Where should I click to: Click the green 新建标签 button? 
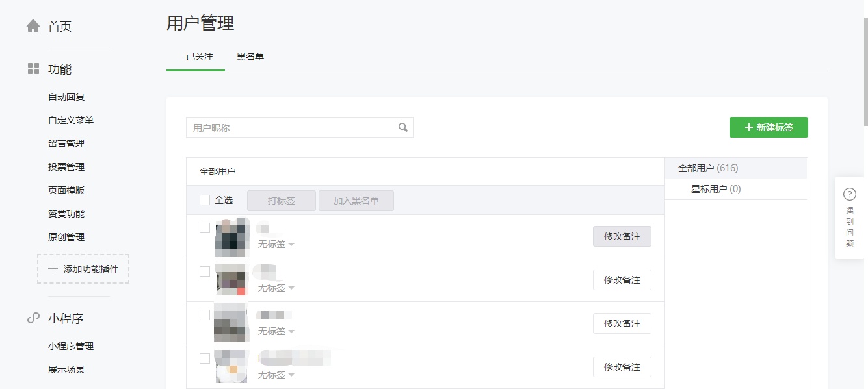[x=769, y=127]
